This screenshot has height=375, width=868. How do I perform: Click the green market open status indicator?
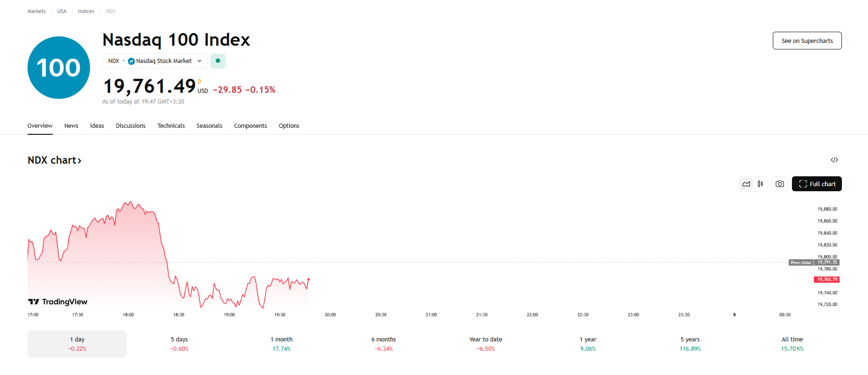coord(218,61)
